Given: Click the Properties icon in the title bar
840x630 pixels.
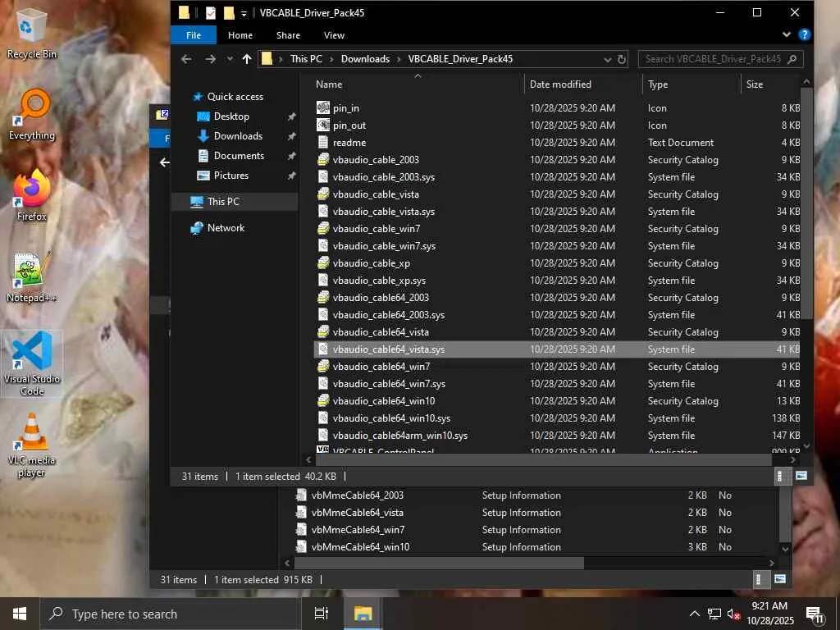Looking at the screenshot, I should coord(211,13).
